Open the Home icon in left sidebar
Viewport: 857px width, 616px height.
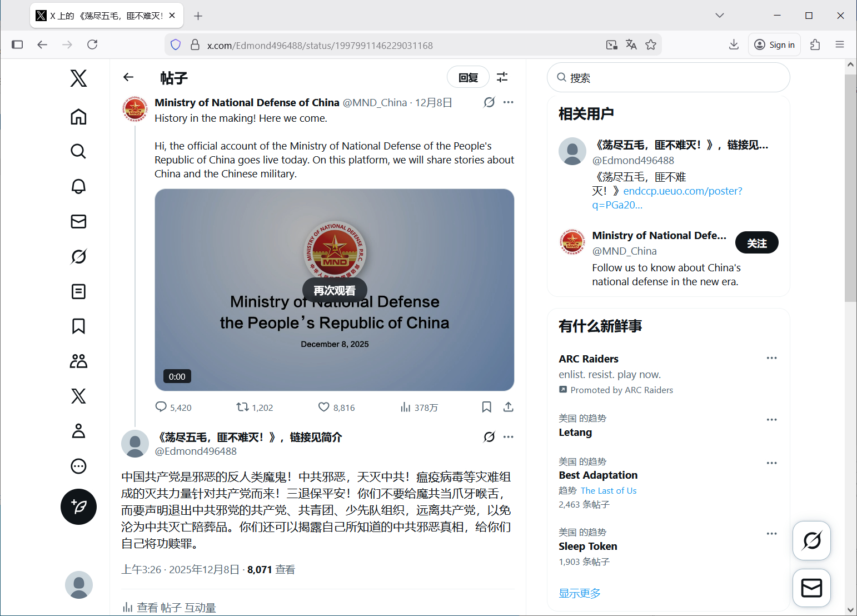tap(78, 117)
